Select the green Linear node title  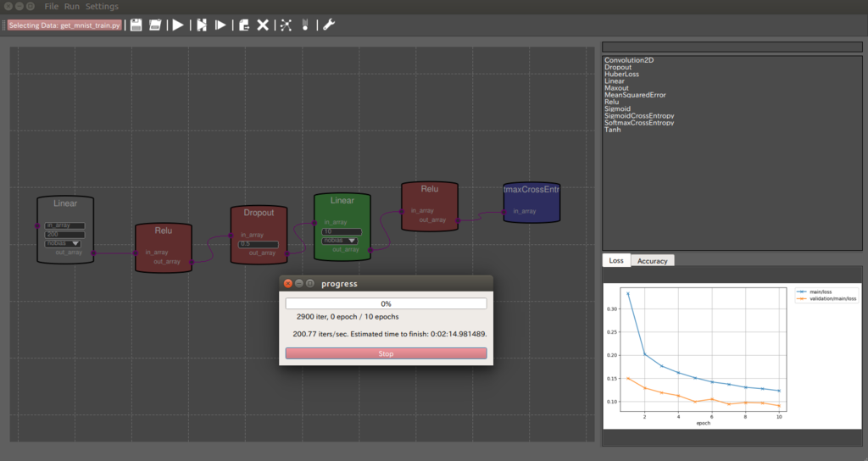pos(342,200)
